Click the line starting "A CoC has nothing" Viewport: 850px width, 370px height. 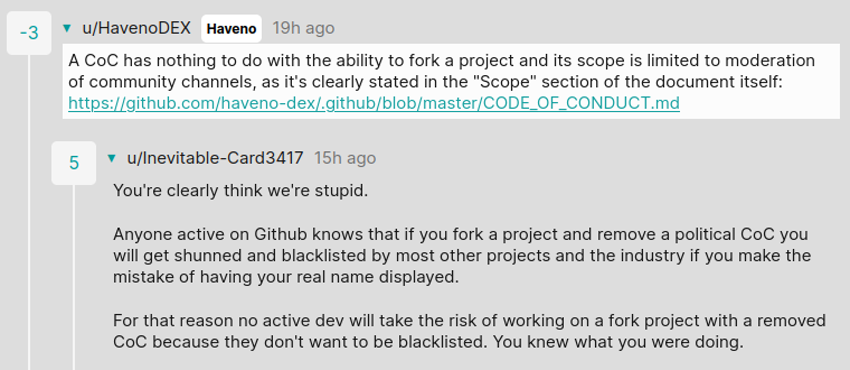[x=442, y=60]
